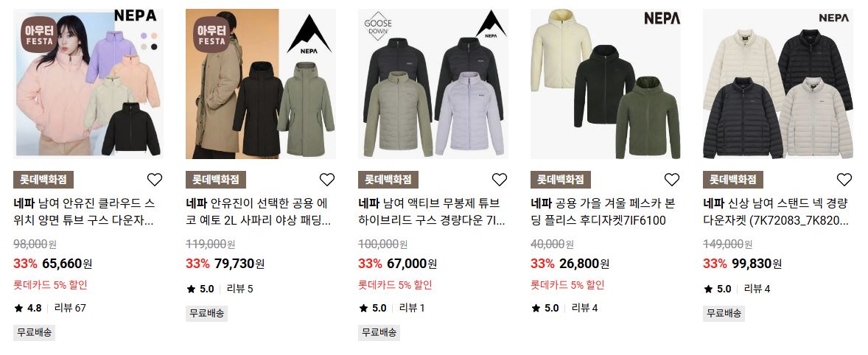This screenshot has height=355, width=868.
Task: View stand neck lightweight down jackets image
Action: click(x=778, y=84)
